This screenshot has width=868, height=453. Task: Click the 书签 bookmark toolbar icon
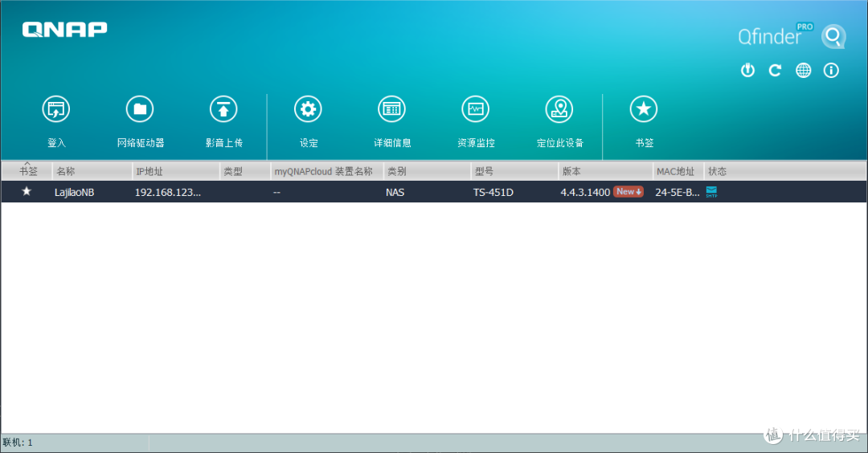[644, 109]
